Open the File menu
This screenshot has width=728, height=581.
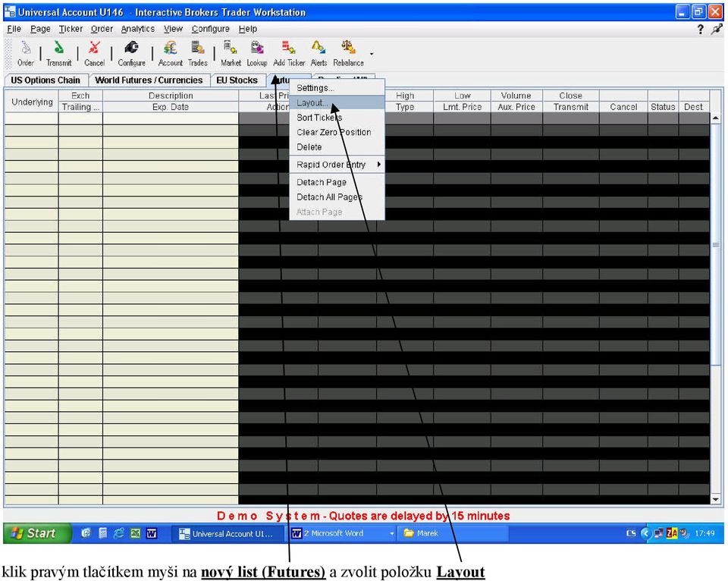[x=14, y=29]
